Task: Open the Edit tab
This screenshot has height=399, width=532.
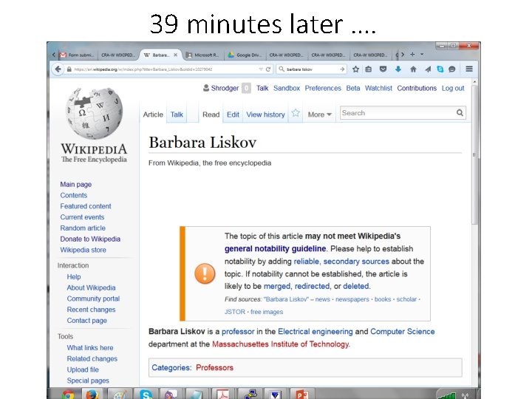Action: coord(233,115)
